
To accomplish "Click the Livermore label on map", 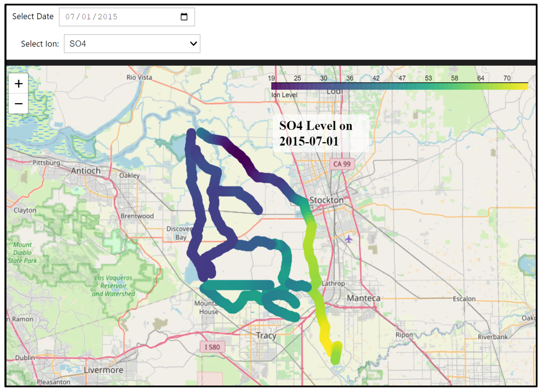I will pos(103,370).
